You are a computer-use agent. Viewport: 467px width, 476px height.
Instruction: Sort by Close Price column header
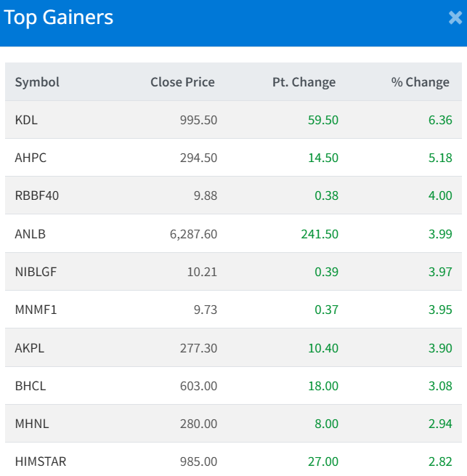(x=182, y=82)
